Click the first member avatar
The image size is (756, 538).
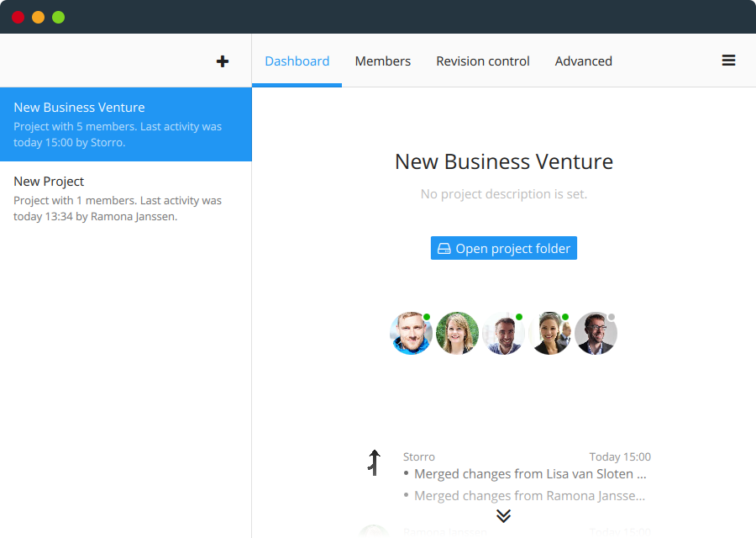[x=412, y=334]
